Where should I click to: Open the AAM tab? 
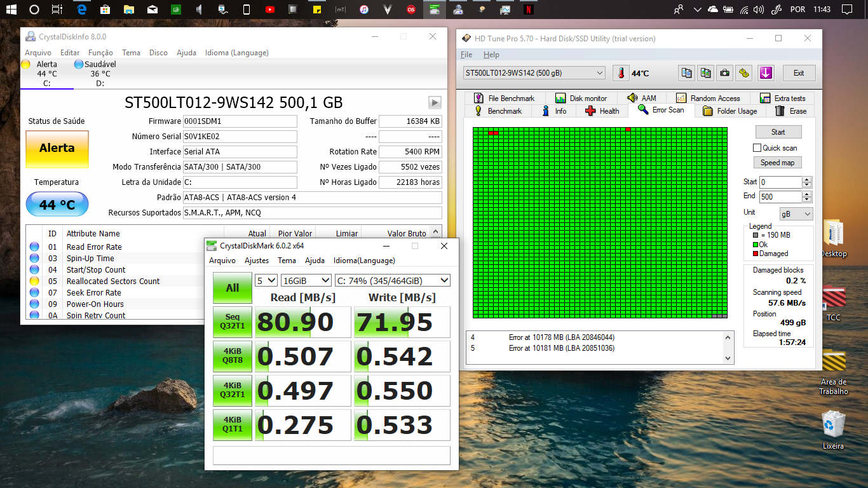pyautogui.click(x=642, y=98)
